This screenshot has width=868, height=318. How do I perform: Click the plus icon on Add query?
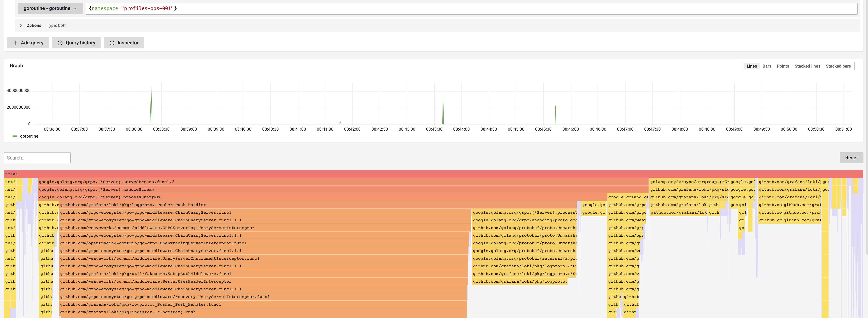coord(15,43)
